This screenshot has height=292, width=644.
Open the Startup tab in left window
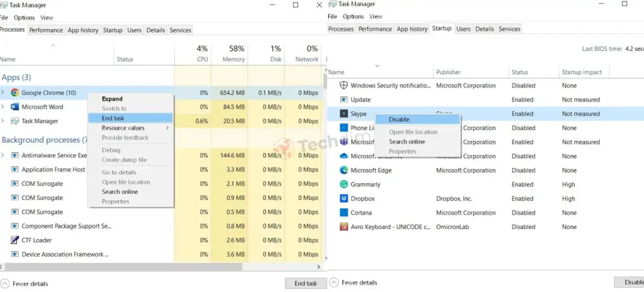click(x=113, y=30)
